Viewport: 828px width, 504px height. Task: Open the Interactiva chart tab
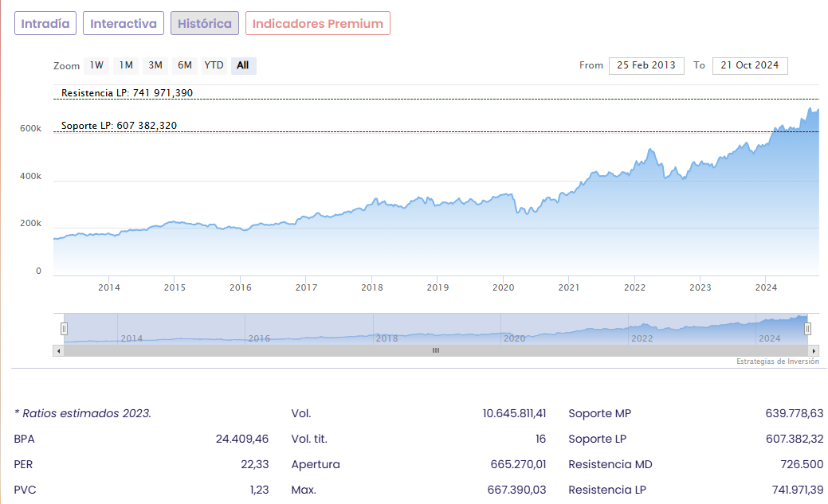[124, 24]
